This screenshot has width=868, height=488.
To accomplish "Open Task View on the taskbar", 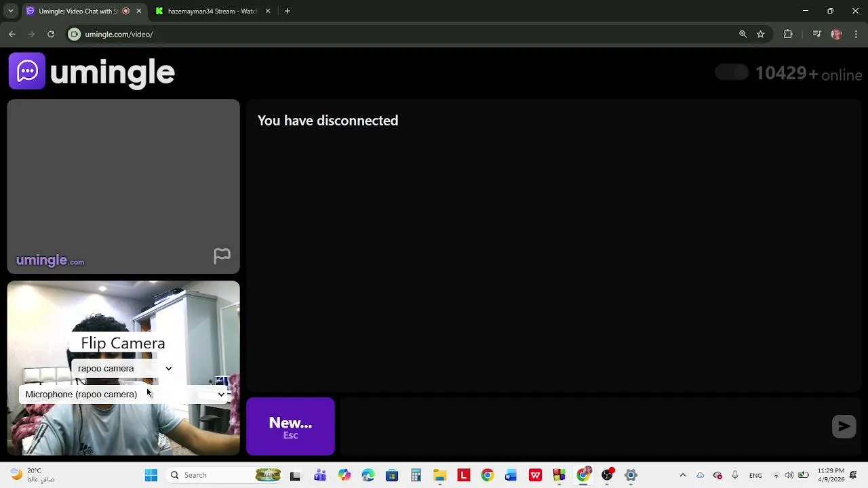I will [x=295, y=475].
